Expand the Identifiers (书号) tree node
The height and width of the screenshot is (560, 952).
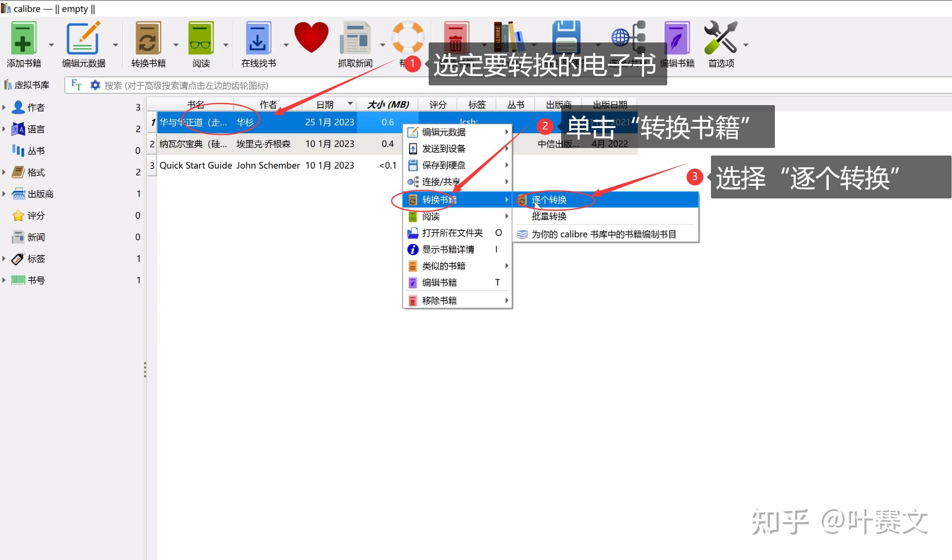pyautogui.click(x=4, y=280)
